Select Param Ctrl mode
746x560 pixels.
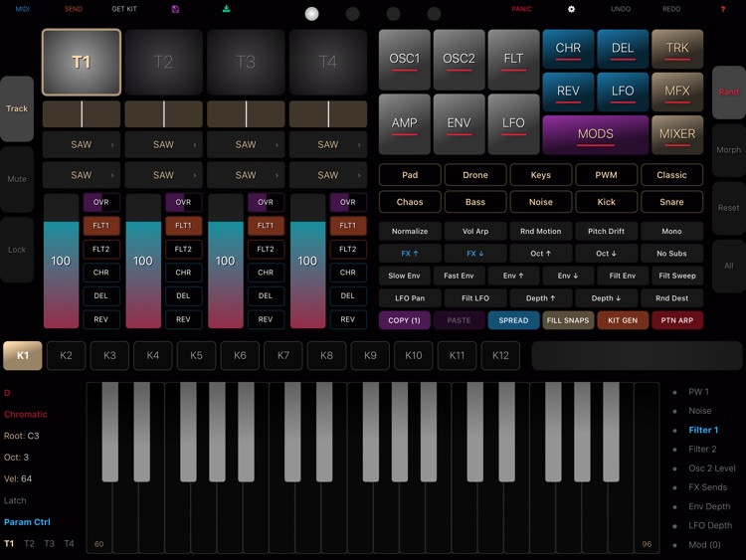click(27, 522)
